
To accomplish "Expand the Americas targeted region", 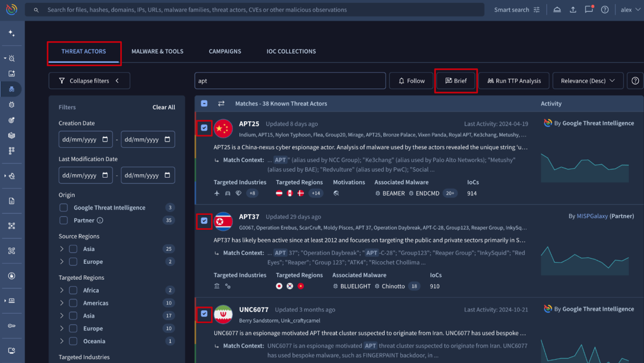I will click(x=62, y=303).
